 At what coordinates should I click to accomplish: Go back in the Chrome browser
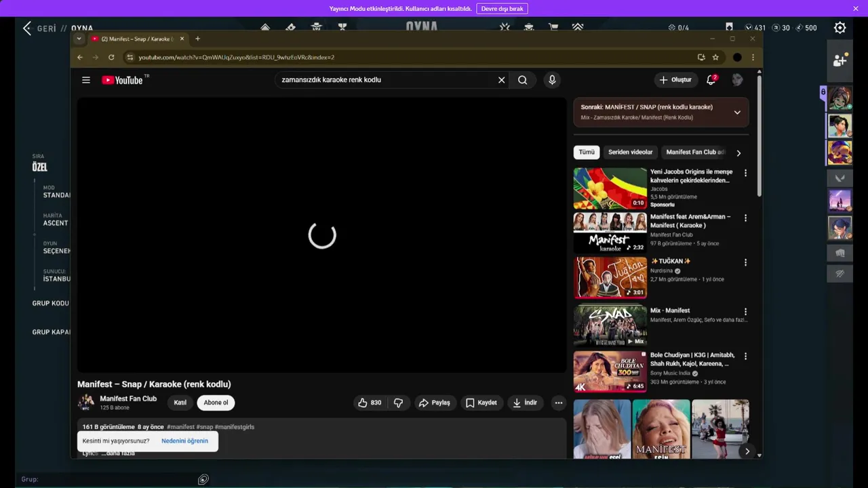pyautogui.click(x=80, y=58)
